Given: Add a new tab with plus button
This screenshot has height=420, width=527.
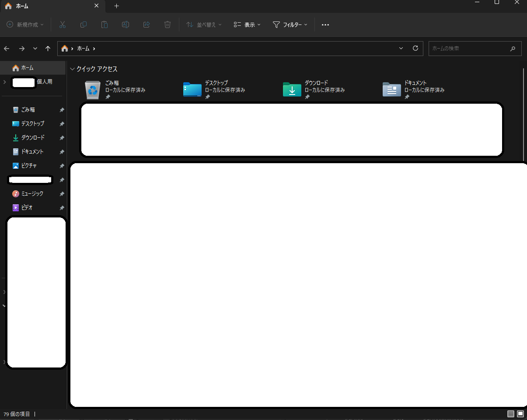Looking at the screenshot, I should pyautogui.click(x=116, y=6).
